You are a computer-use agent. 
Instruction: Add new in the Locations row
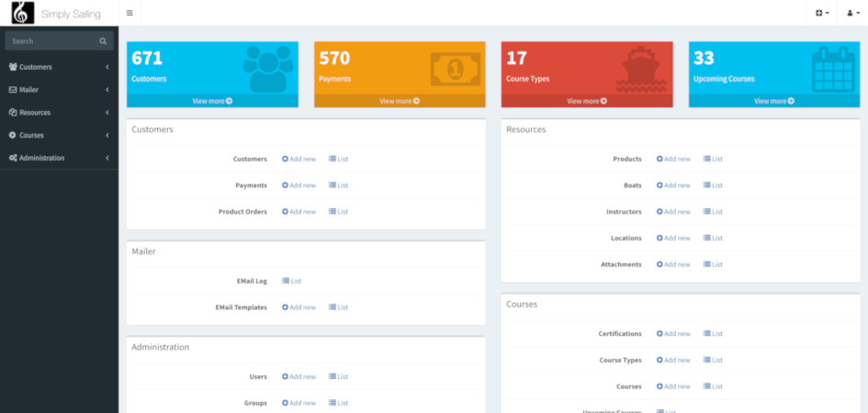(673, 239)
